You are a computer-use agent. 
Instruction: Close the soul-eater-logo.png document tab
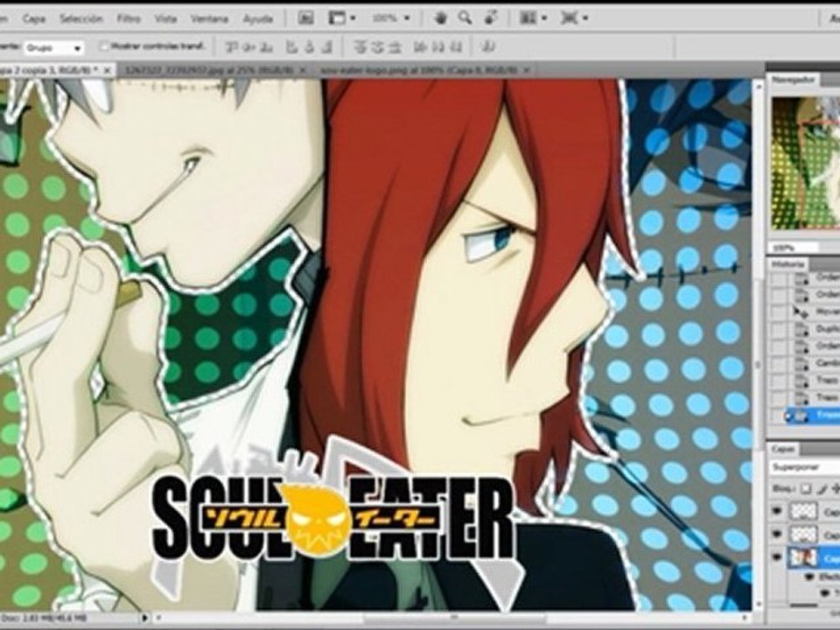point(527,70)
